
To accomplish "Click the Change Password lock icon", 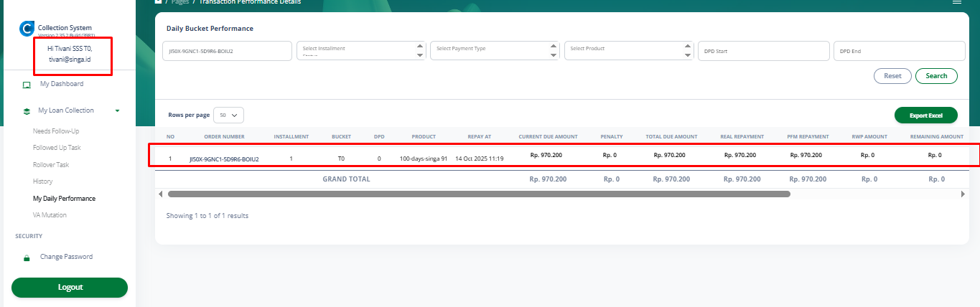I will pos(27,258).
